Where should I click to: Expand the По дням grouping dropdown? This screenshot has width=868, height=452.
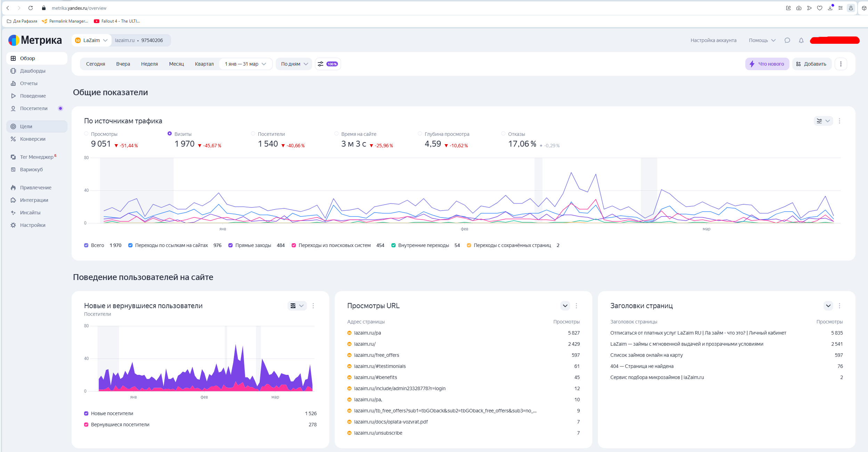click(x=294, y=64)
